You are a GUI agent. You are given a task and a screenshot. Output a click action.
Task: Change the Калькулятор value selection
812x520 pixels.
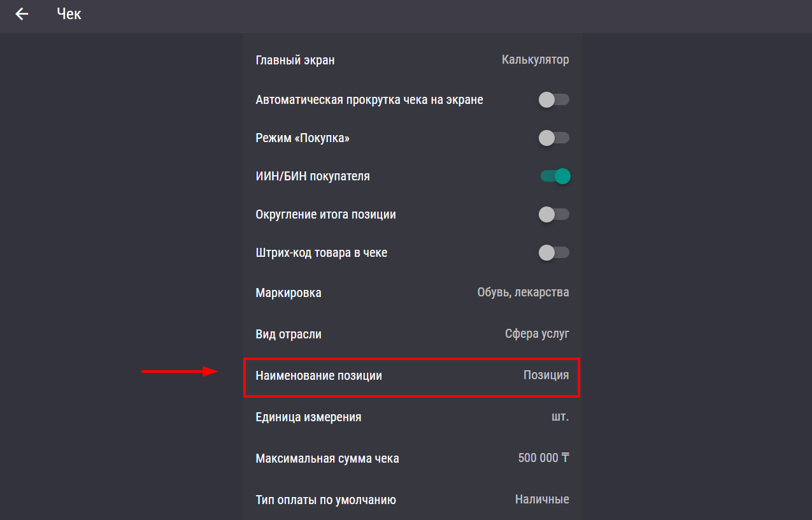(x=535, y=60)
